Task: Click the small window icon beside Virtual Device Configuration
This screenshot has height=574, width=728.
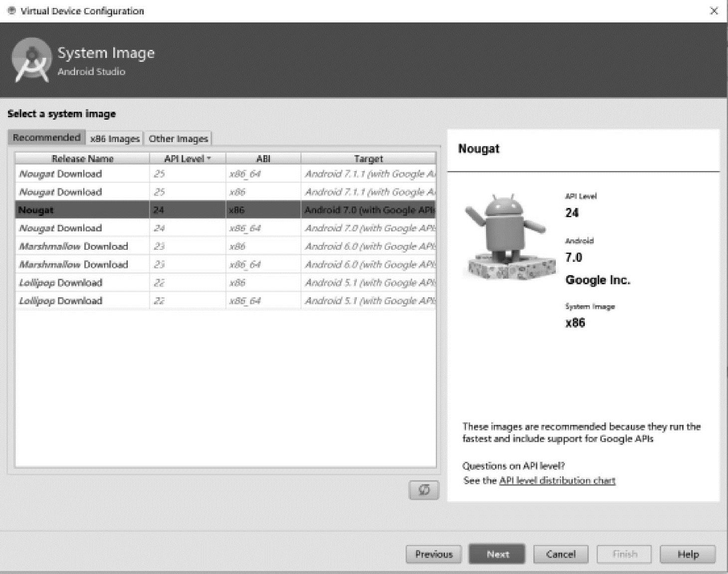Action: [12, 10]
